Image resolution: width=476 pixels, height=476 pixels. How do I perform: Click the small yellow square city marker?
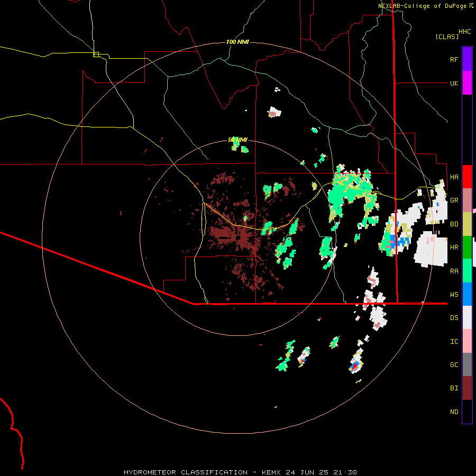pyautogui.click(x=96, y=54)
